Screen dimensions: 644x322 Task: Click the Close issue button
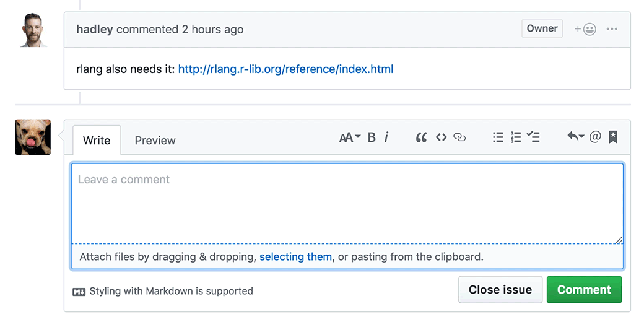tap(500, 290)
